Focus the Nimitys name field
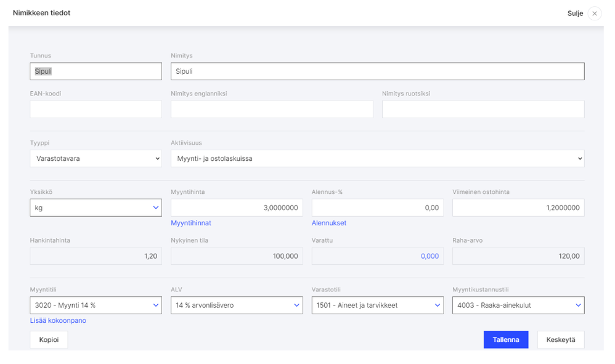615x364 pixels. pyautogui.click(x=377, y=71)
